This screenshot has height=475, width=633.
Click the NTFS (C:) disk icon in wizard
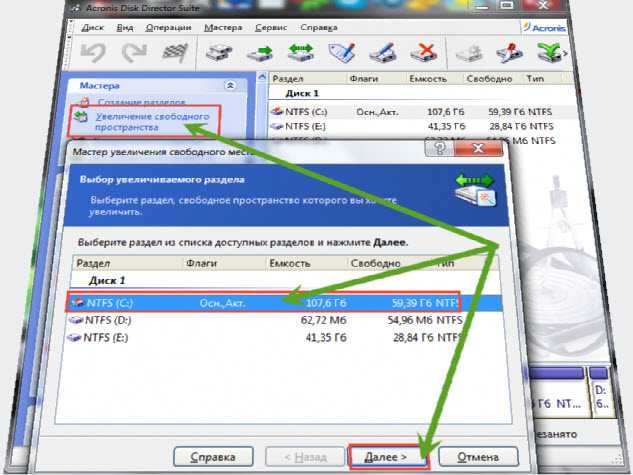click(77, 302)
